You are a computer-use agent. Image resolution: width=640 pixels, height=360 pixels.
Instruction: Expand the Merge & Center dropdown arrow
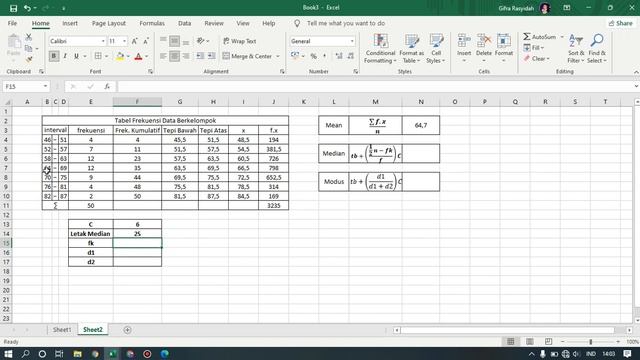pyautogui.click(x=278, y=56)
